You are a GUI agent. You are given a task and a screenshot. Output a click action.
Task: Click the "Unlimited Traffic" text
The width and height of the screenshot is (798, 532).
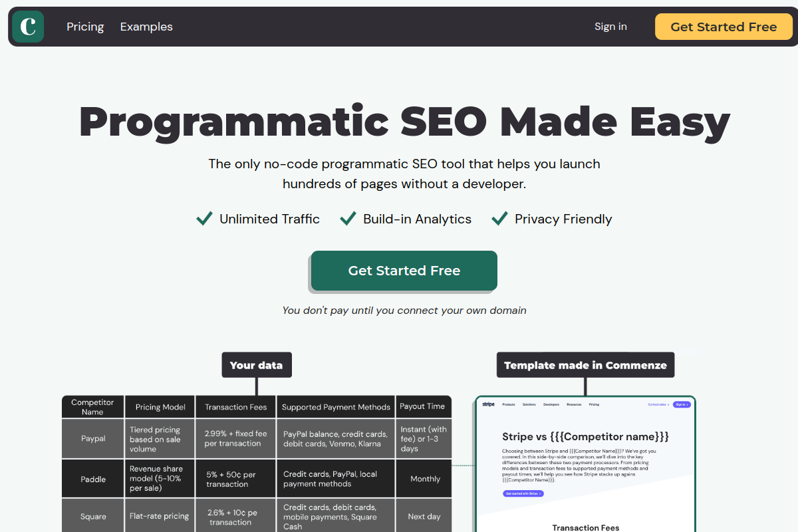coord(269,219)
